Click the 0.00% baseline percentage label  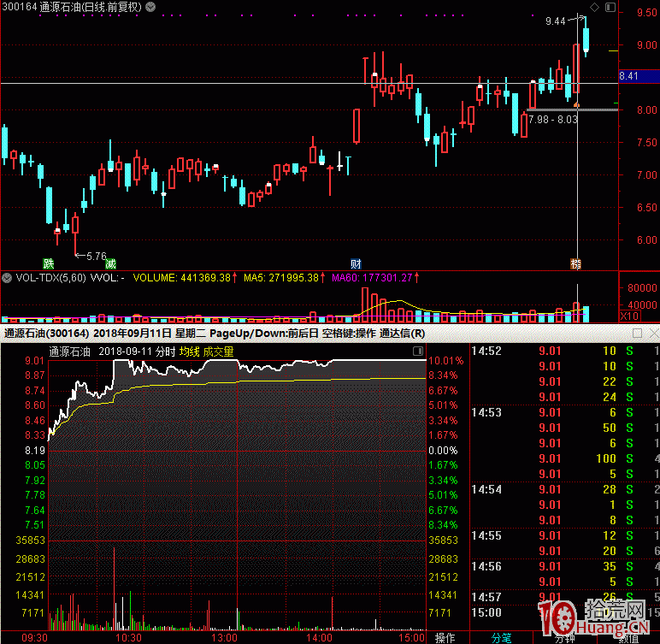click(443, 450)
